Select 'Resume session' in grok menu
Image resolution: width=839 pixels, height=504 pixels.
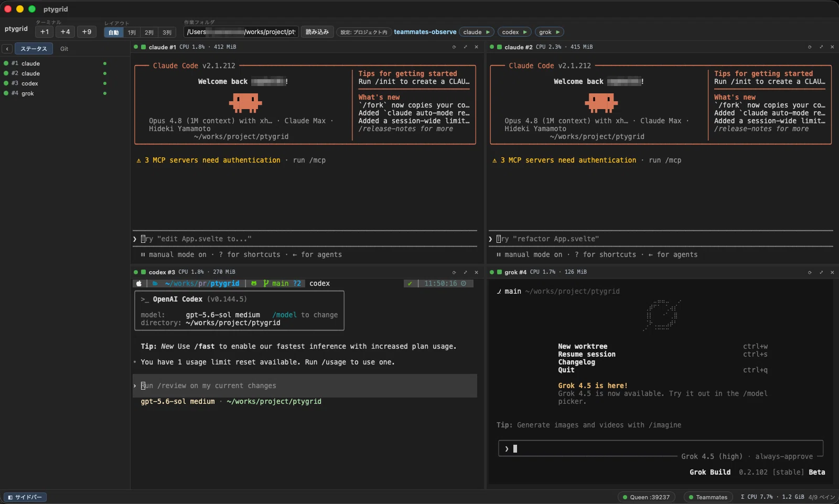click(587, 354)
